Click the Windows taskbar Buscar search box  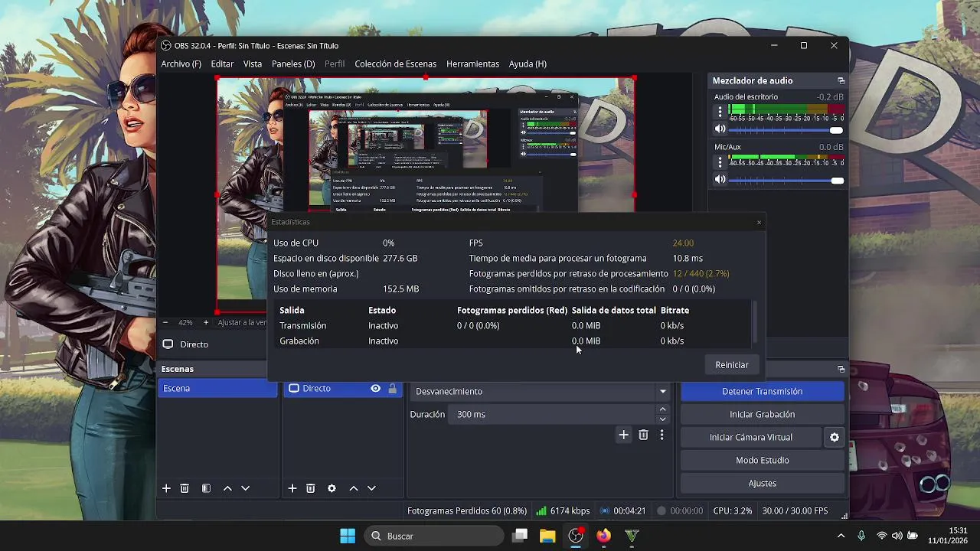click(x=434, y=536)
